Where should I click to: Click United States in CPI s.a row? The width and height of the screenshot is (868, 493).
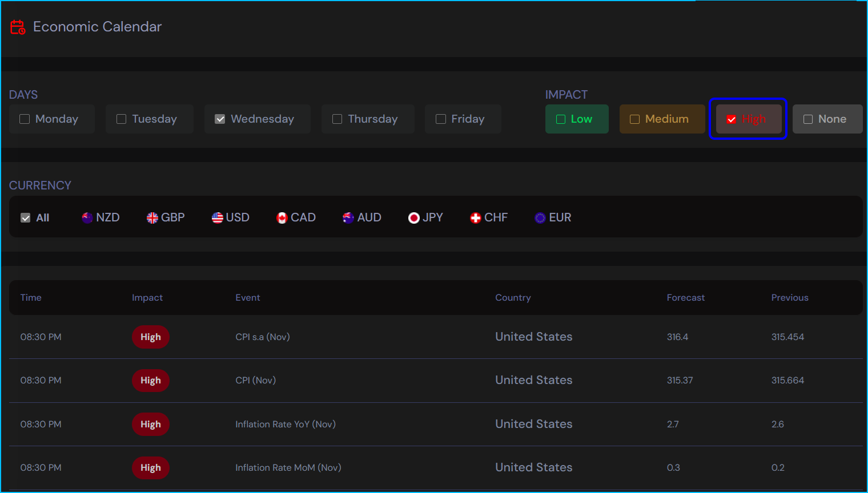click(534, 337)
